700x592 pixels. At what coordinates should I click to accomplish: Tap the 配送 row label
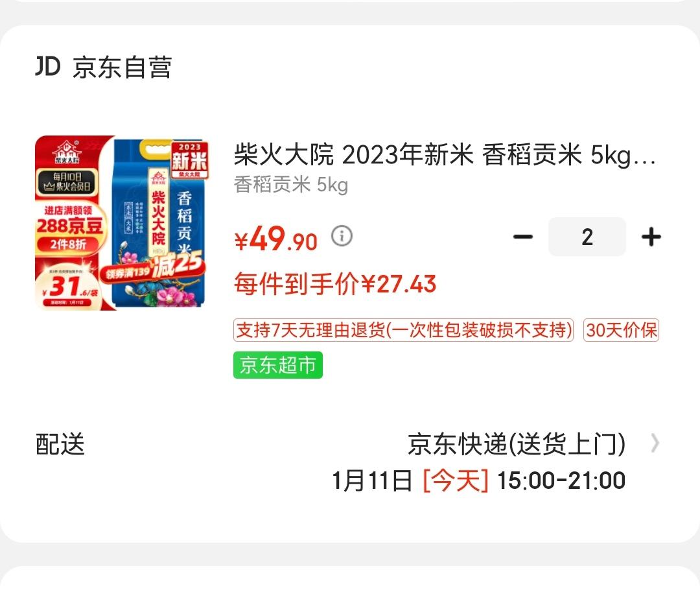[60, 444]
